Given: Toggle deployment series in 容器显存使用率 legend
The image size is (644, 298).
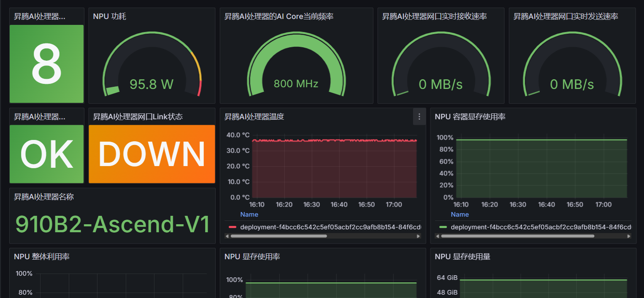Looking at the screenshot, I should coord(541,227).
